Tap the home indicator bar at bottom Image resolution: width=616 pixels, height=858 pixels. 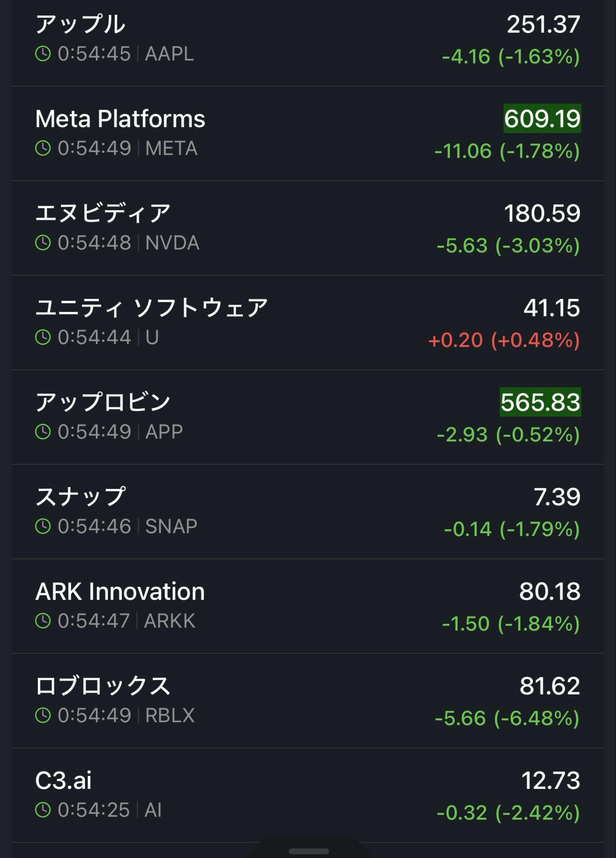(x=308, y=851)
